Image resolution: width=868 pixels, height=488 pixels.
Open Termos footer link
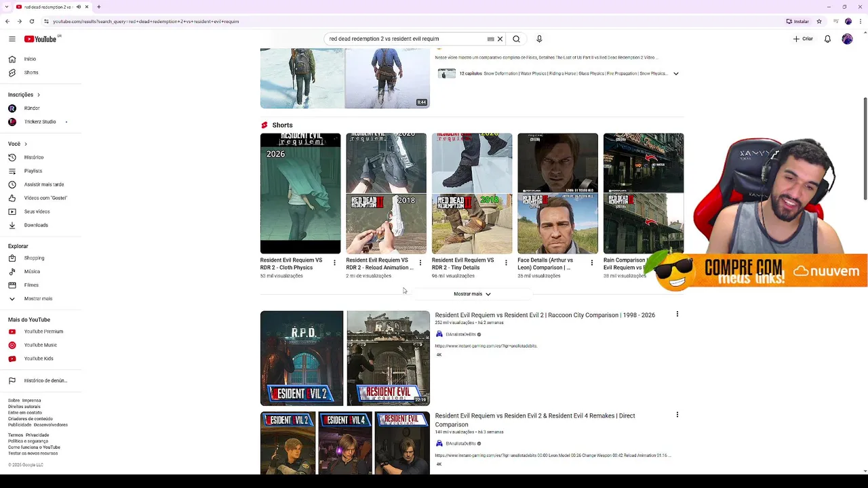pos(16,435)
